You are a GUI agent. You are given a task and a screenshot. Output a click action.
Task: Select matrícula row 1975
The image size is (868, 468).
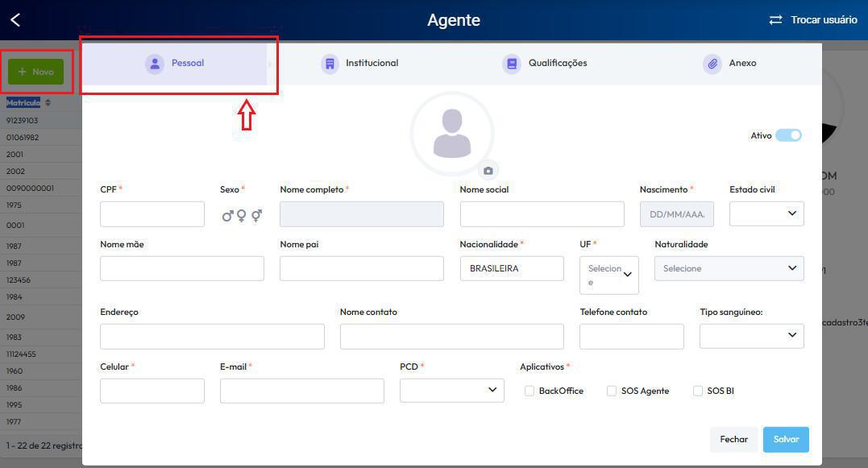41,205
